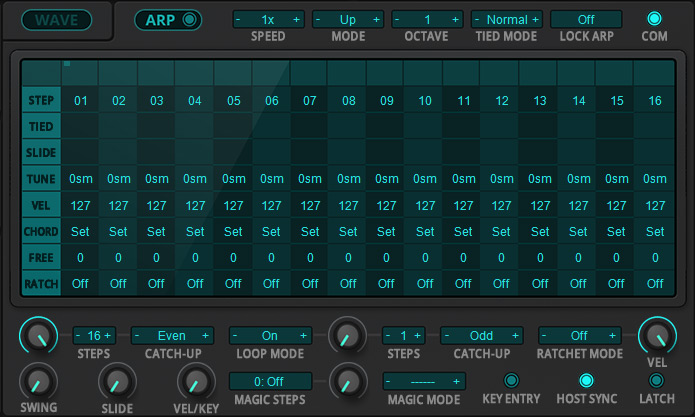
Task: Switch to the WAVE tab
Action: coord(56,20)
